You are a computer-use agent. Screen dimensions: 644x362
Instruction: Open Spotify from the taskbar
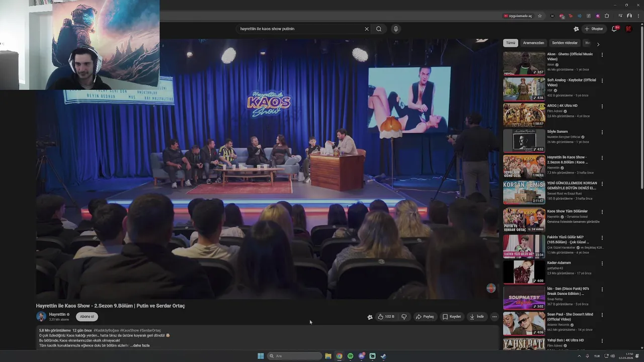click(350, 356)
